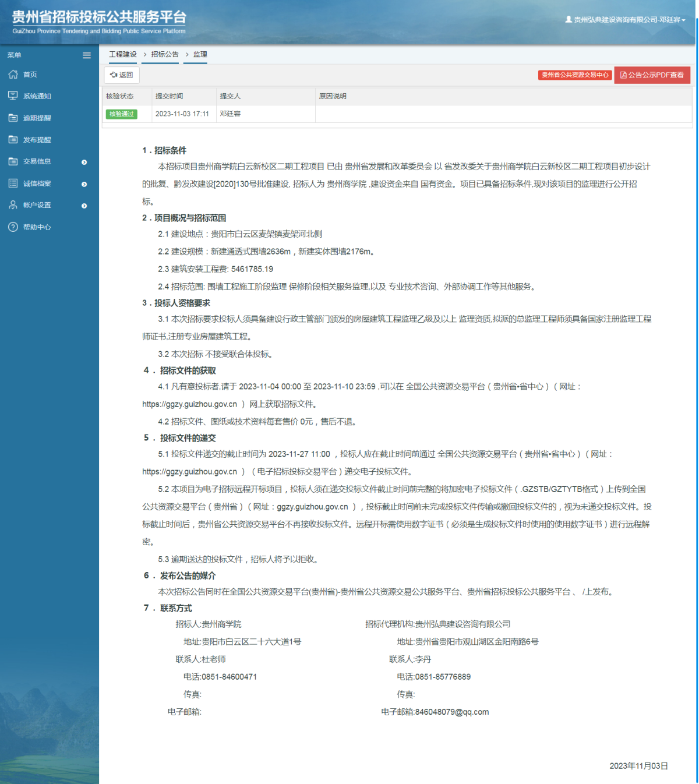
Task: Select the 招标公告 breadcrumb tab
Action: tap(165, 54)
